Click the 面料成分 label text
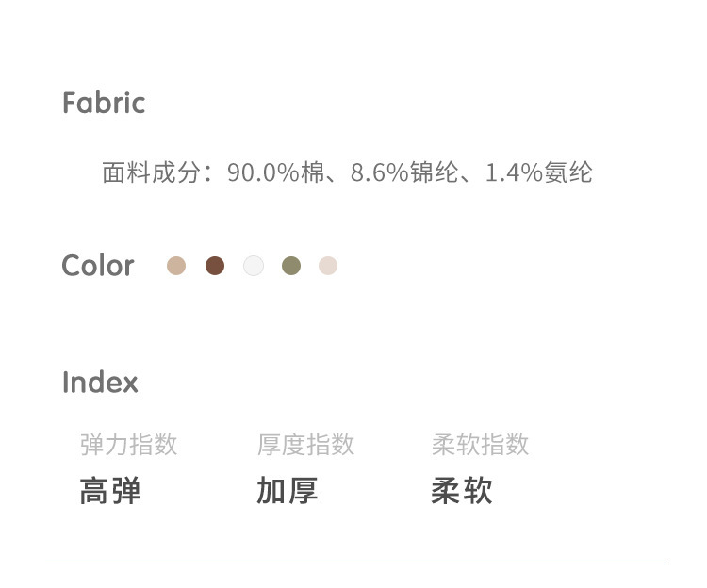707x588 pixels. click(x=152, y=172)
